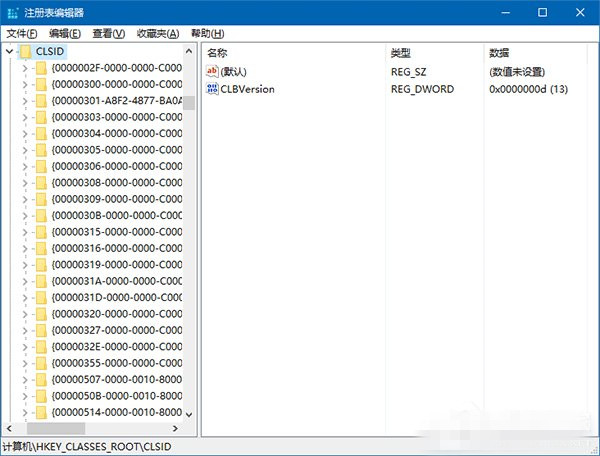The image size is (600, 456).
Task: Click the REG_DWORD type cell
Action: point(422,89)
